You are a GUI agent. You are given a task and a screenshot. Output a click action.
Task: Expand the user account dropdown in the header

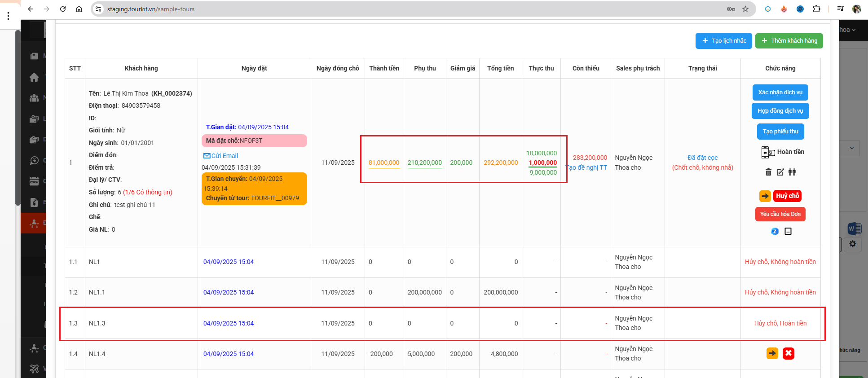tap(847, 30)
